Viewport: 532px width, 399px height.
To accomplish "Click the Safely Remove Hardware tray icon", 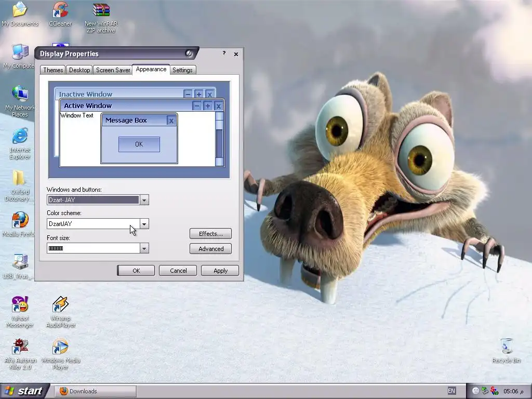I will tap(485, 391).
